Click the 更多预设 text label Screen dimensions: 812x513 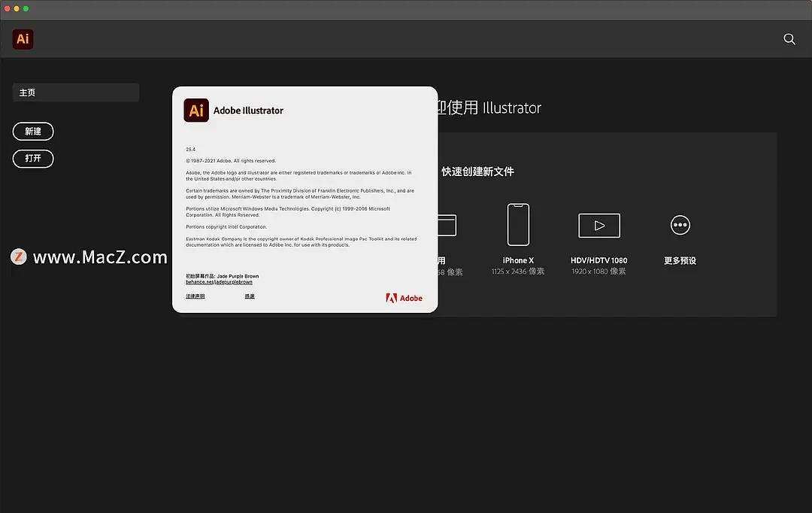[x=680, y=260]
